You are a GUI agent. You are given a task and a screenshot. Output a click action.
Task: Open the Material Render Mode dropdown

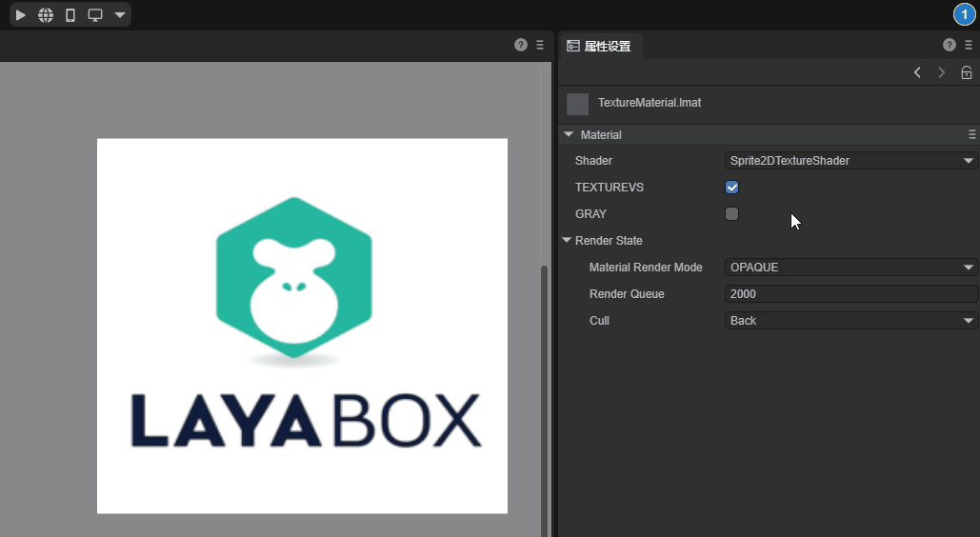[x=850, y=268]
